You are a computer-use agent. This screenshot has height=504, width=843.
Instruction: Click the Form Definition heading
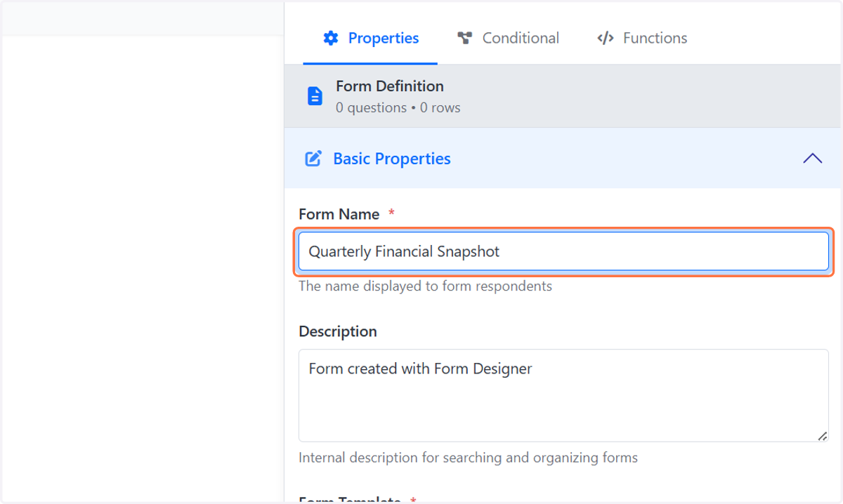[390, 86]
